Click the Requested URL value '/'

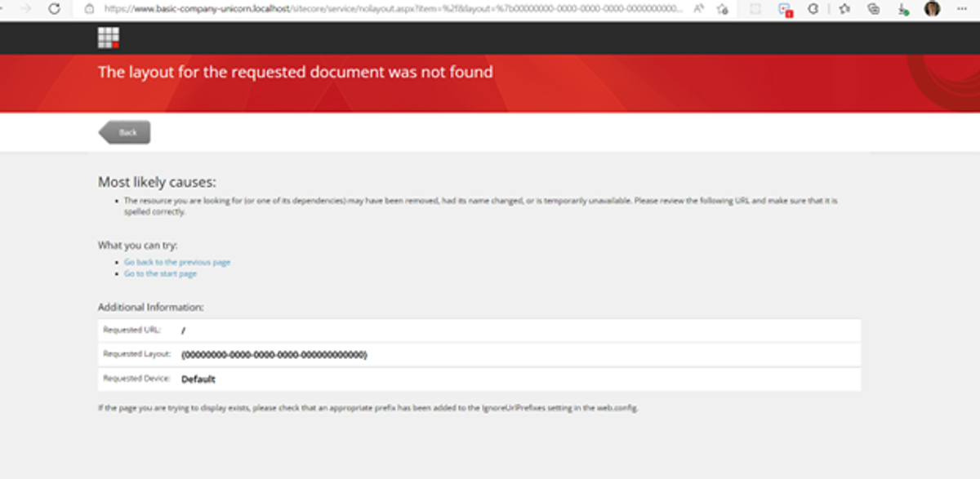(184, 330)
